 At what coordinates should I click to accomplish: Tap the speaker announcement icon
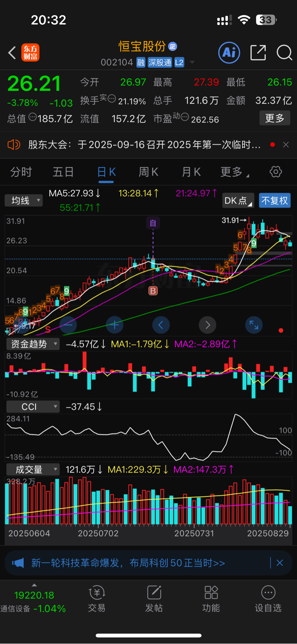[14, 145]
